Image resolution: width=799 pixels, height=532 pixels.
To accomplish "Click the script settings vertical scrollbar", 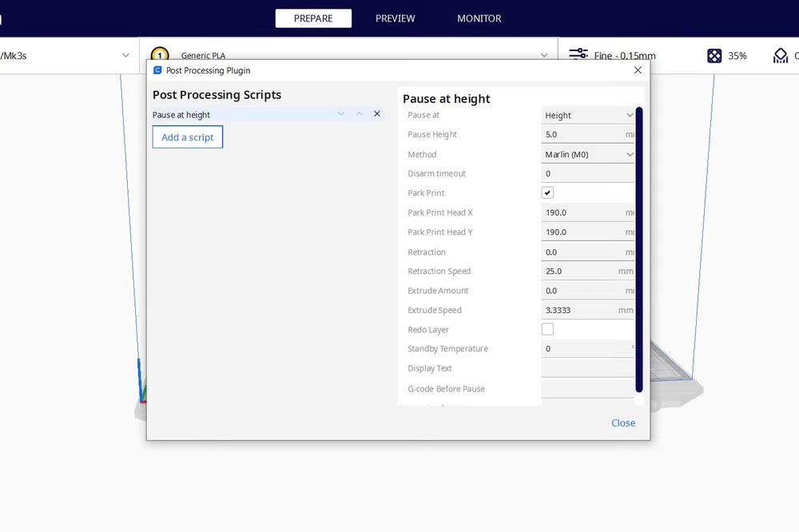I will [639, 249].
